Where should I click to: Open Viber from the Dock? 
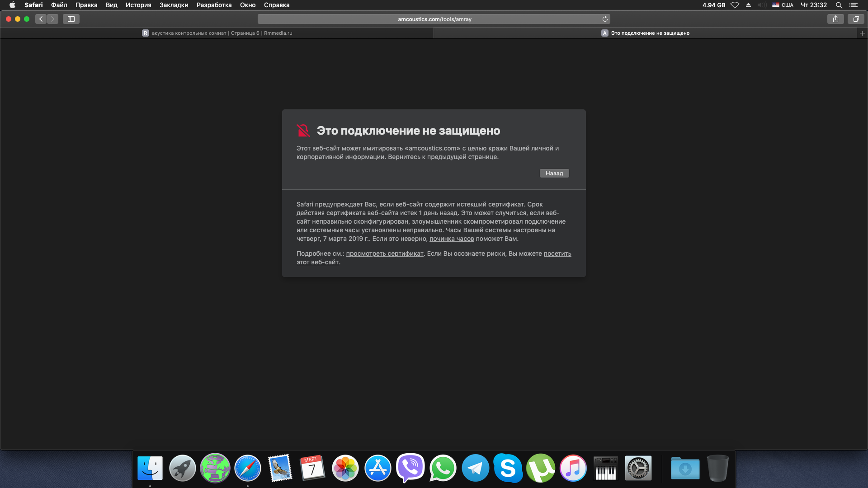click(x=410, y=468)
